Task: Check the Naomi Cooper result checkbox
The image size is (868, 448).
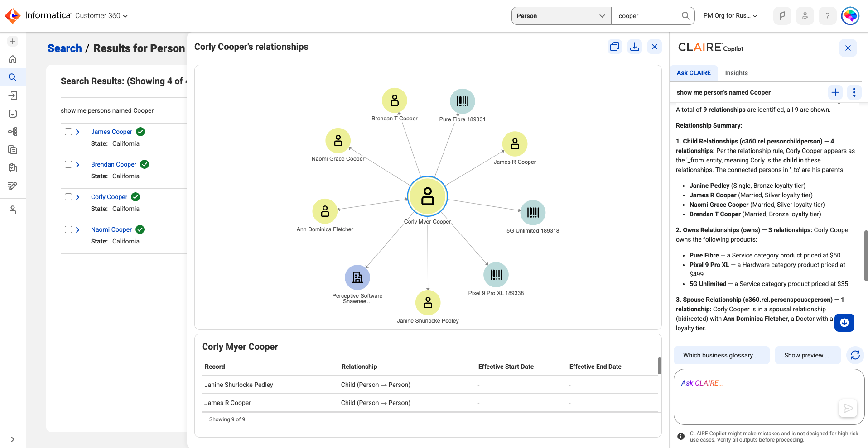Action: click(x=68, y=229)
